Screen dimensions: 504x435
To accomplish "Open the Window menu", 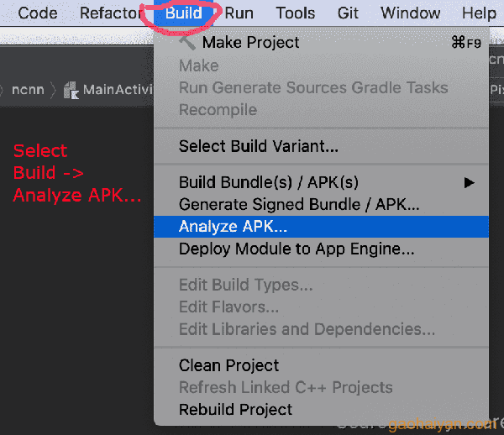I will pyautogui.click(x=410, y=13).
